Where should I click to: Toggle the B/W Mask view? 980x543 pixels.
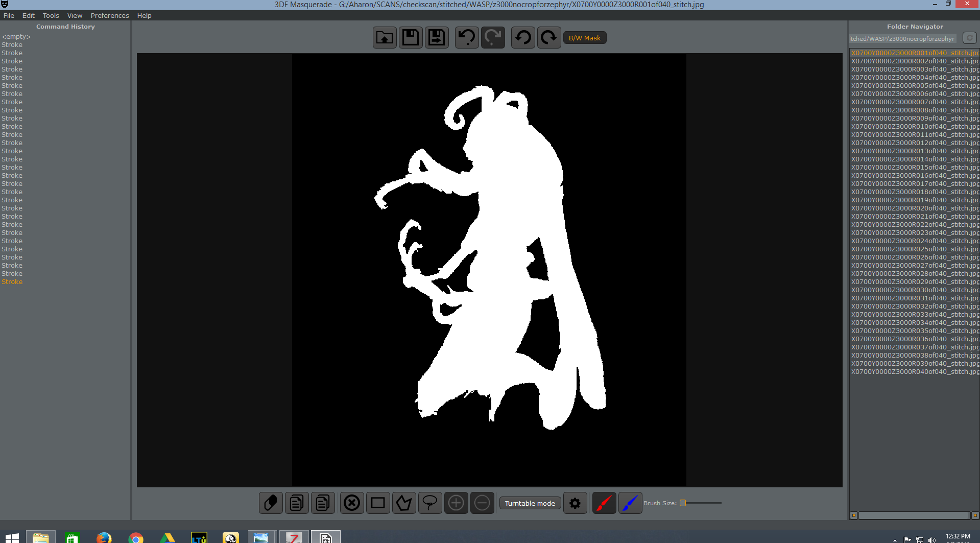585,38
